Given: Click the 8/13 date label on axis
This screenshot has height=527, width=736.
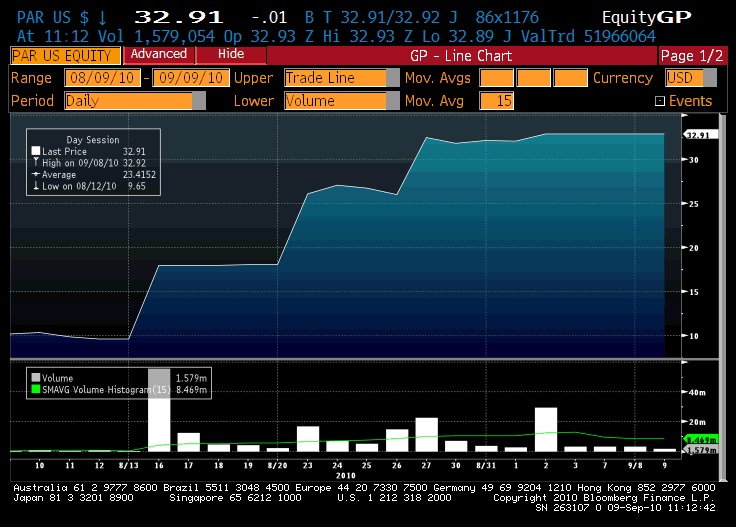Looking at the screenshot, I should click(x=129, y=465).
